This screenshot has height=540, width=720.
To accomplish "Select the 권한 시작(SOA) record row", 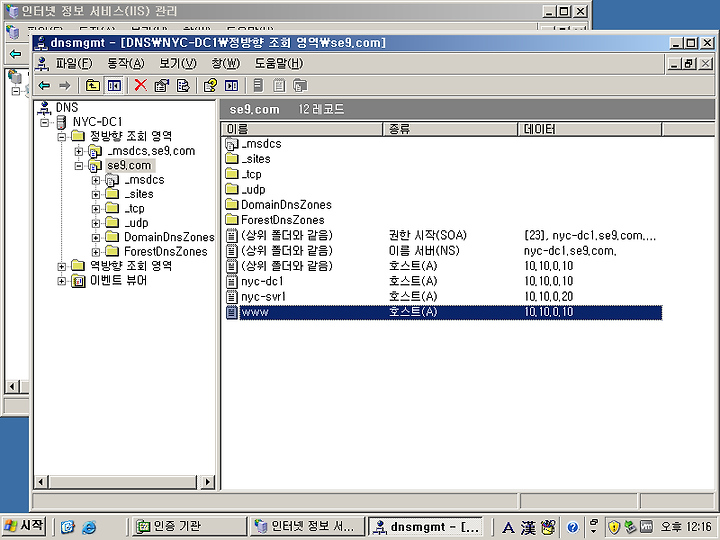I will coord(444,236).
